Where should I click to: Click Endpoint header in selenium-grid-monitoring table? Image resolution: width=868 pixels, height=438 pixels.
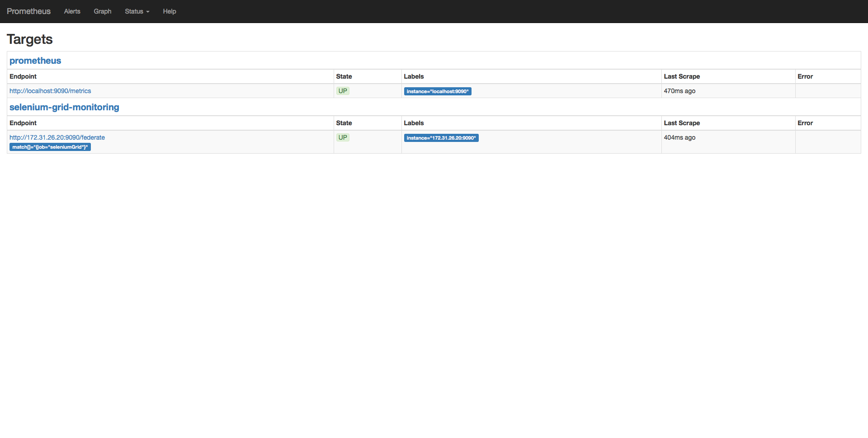tap(23, 123)
